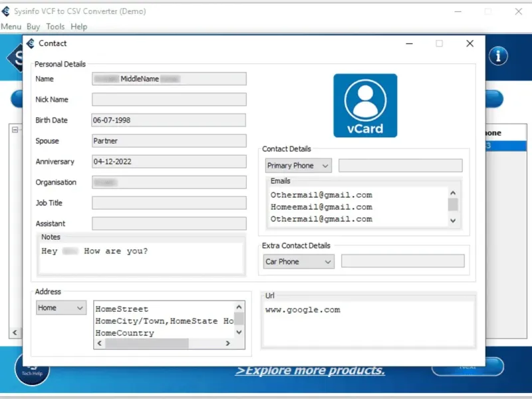Click the Organisation input field

pyautogui.click(x=169, y=182)
